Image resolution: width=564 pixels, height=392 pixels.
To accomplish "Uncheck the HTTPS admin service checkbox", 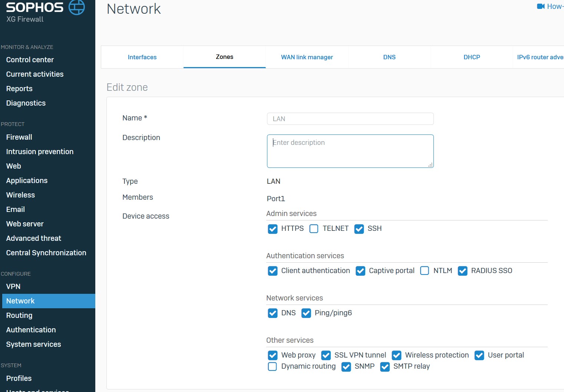I will pos(273,229).
